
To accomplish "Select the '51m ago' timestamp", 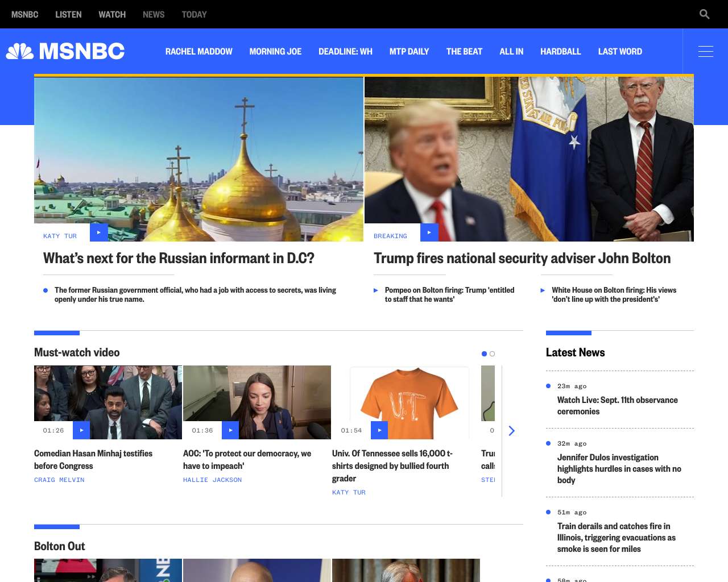I will coord(572,512).
